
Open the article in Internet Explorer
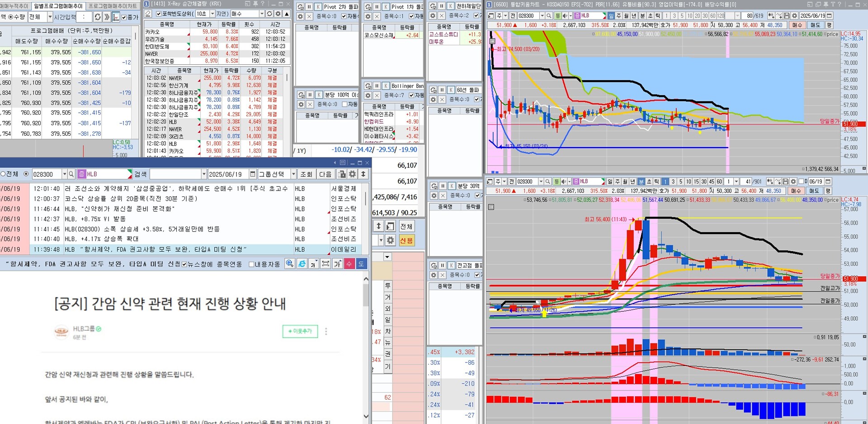302,264
